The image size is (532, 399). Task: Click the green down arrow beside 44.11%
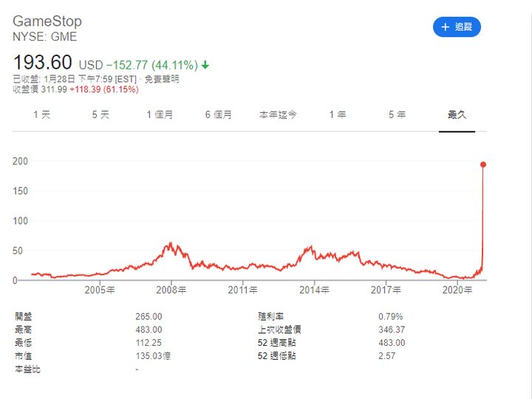[x=205, y=64]
